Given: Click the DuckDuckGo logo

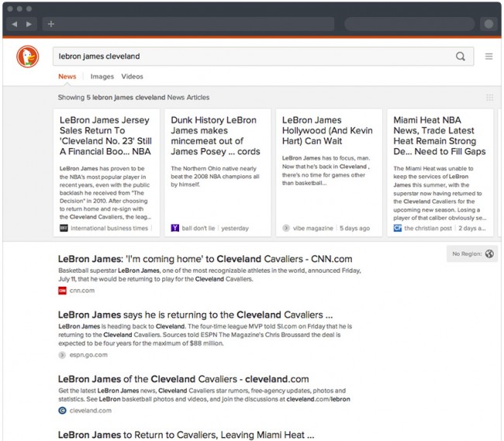Looking at the screenshot, I should [x=28, y=57].
